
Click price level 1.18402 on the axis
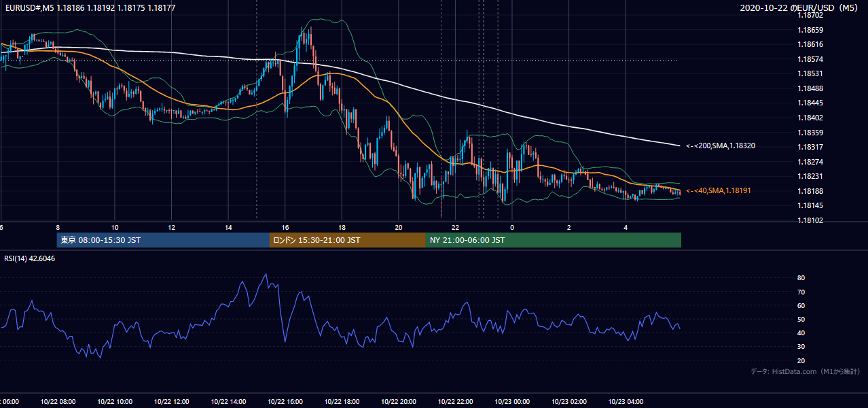810,118
